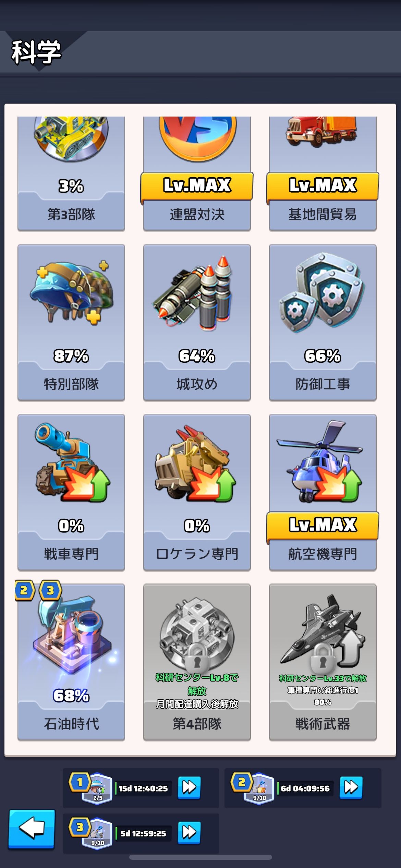
Task: Open the 第3部隊 tank research tile
Action: pyautogui.click(x=71, y=174)
